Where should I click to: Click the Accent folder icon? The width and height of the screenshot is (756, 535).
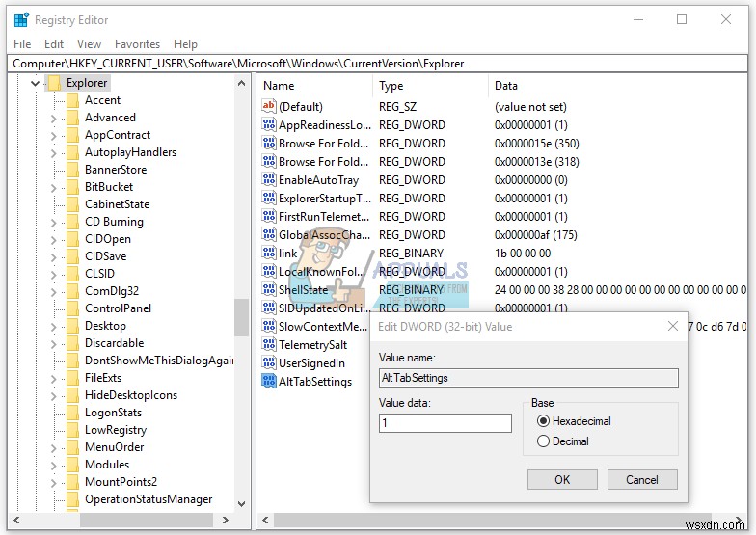pyautogui.click(x=72, y=100)
